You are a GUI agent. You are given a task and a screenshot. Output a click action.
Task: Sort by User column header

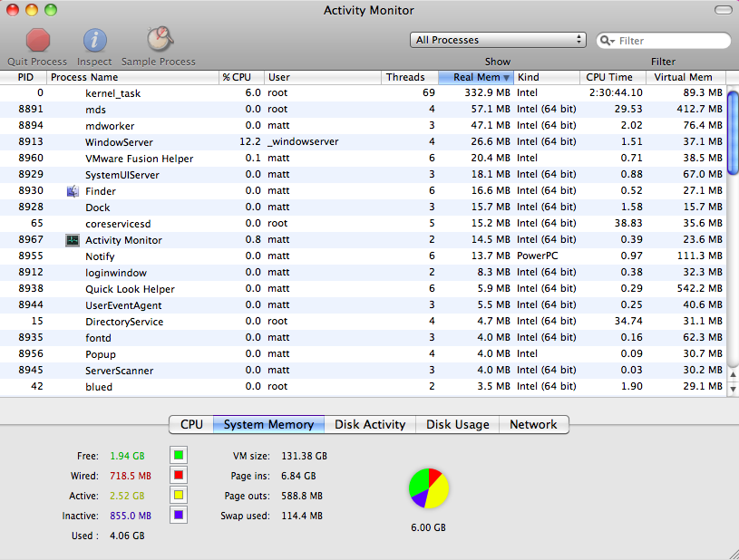point(323,77)
